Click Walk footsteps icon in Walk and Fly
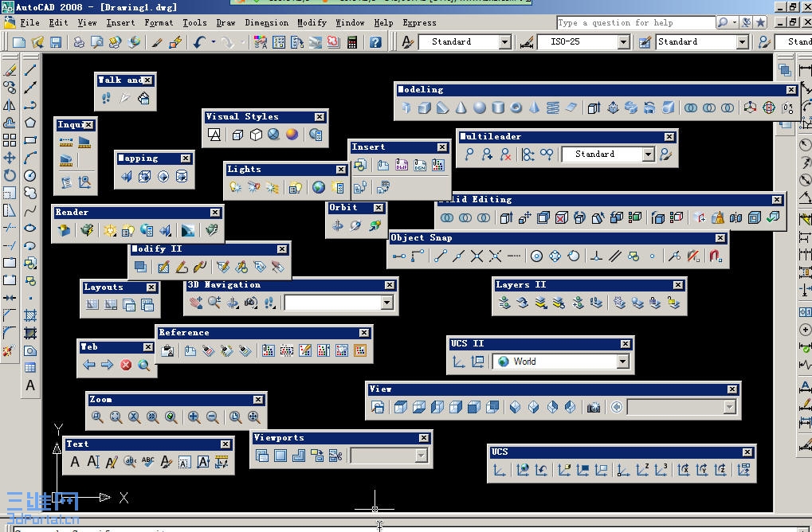The height and width of the screenshot is (532, 812). coord(106,98)
